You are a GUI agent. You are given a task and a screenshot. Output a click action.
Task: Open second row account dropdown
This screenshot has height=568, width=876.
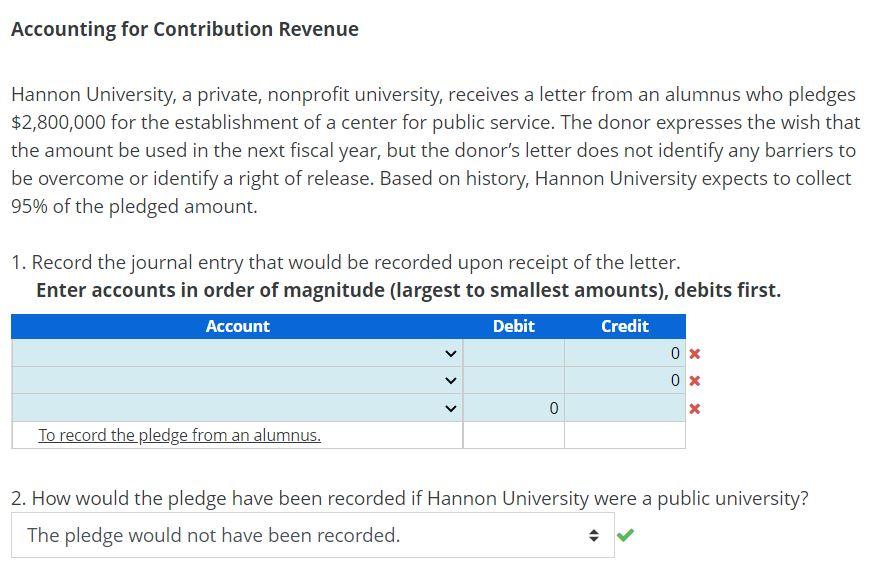(237, 380)
